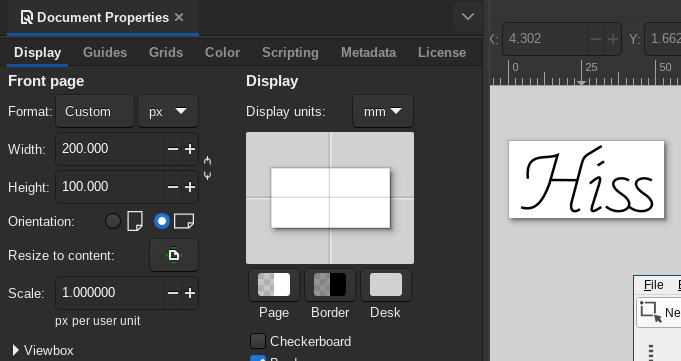Increase the X coordinate value
Screen dimensions: 681x361
click(x=613, y=39)
